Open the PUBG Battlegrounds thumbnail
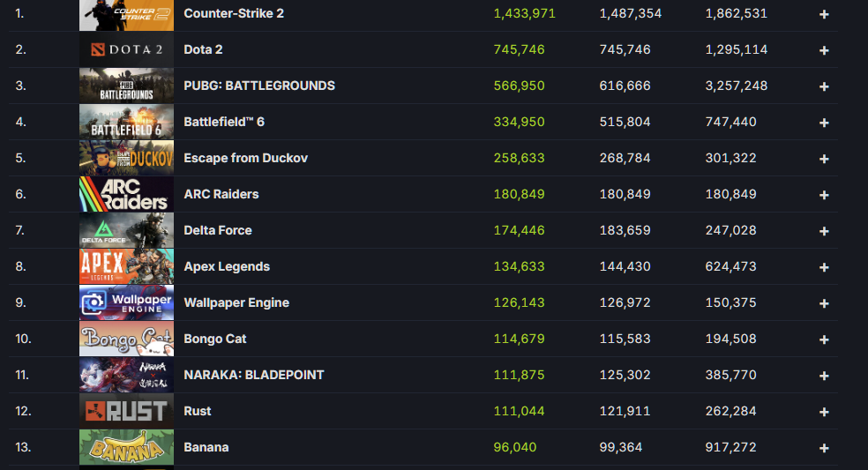The width and height of the screenshot is (868, 470). [126, 86]
